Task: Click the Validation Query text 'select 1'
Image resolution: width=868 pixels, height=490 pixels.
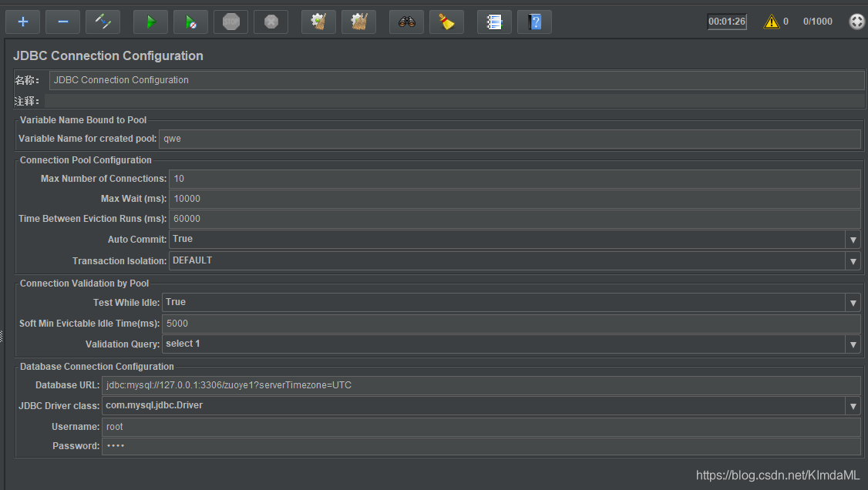Action: 183,344
